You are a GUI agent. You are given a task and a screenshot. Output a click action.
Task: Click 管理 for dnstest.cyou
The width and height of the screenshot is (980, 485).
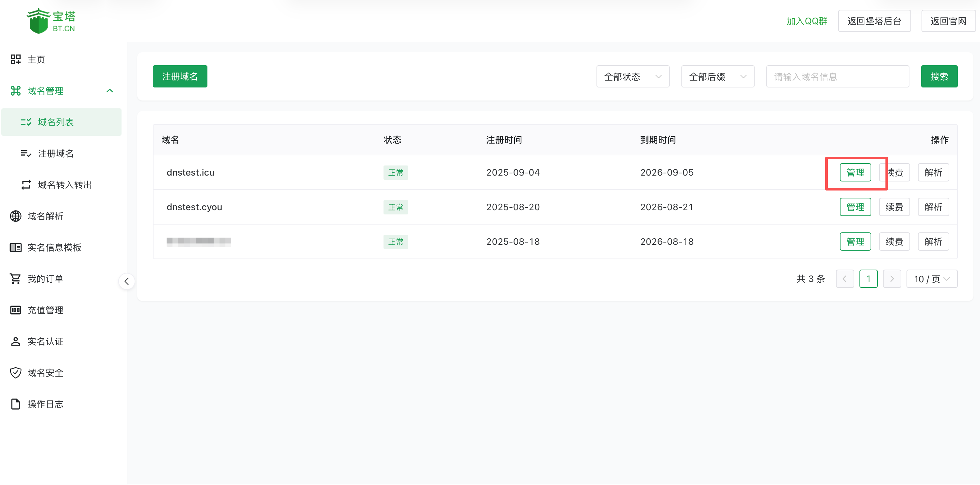coord(855,207)
